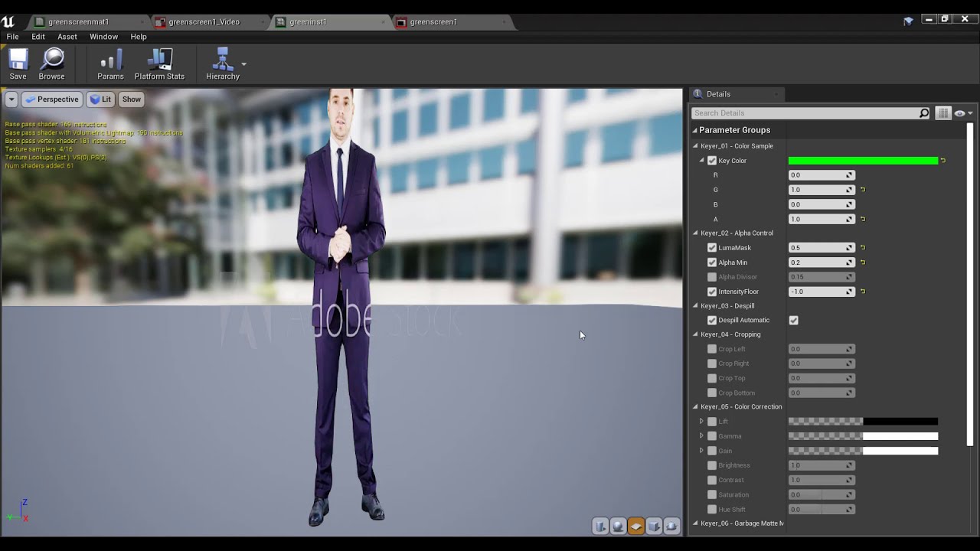Open the viewport options dropdown arrow
Viewport: 980px width, 551px height.
[11, 99]
